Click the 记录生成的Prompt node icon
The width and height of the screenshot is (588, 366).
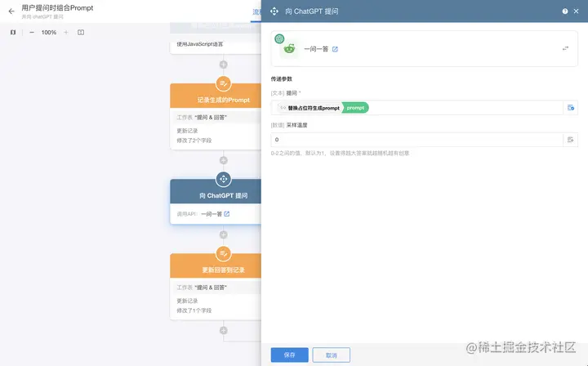(224, 83)
